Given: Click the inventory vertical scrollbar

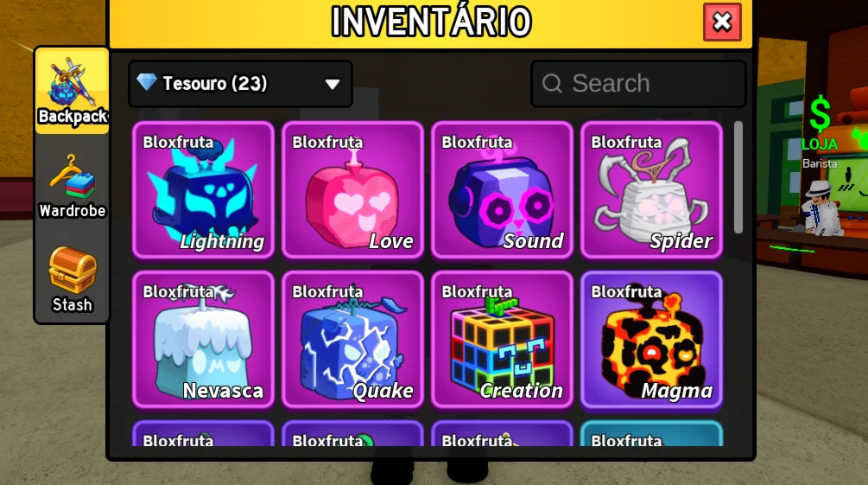Looking at the screenshot, I should 738,177.
